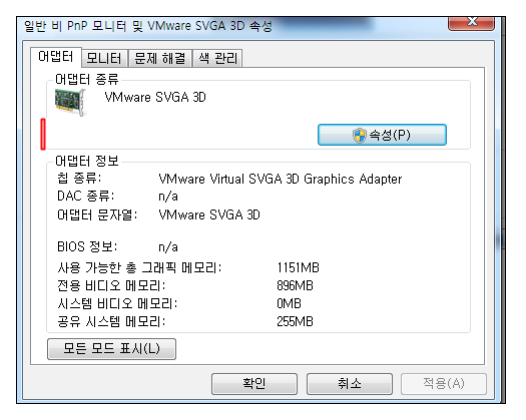Click the BIOS 정보 label
Viewport: 526px width, 420px height.
[x=87, y=247]
